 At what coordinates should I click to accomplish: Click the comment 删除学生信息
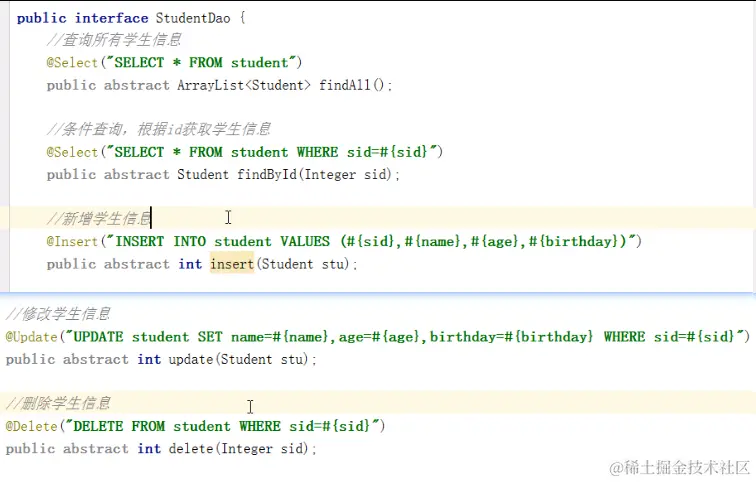(58, 403)
